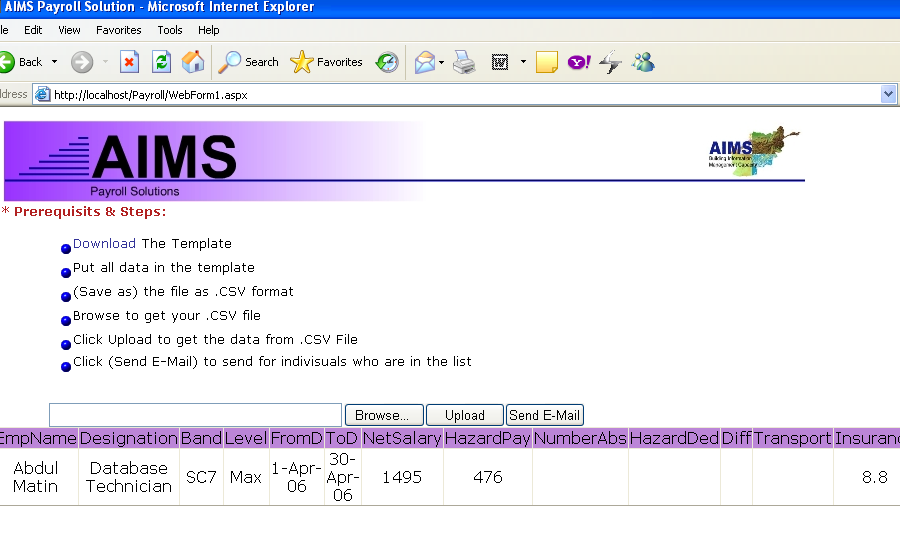Click the NetSalary column header
900x555 pixels.
402,438
